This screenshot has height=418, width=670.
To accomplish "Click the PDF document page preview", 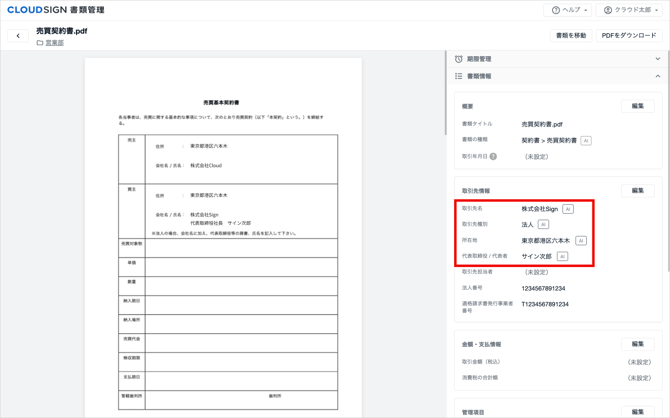I will tap(223, 238).
